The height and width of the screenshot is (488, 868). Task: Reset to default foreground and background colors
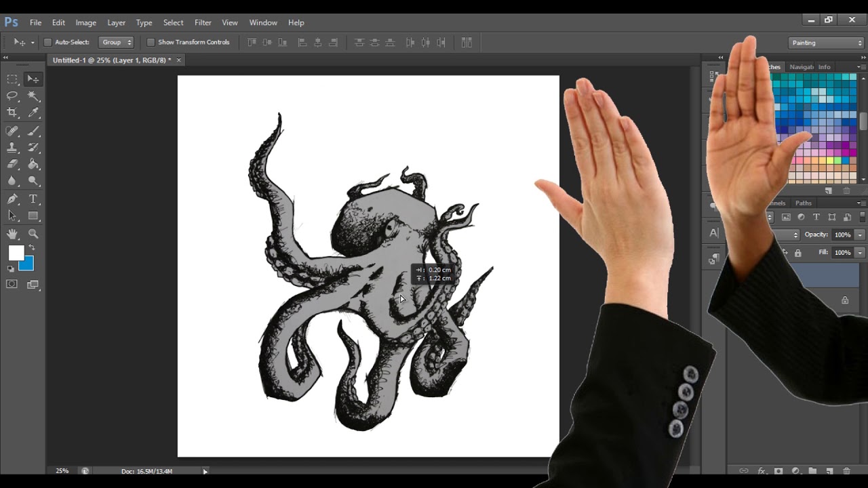(x=11, y=268)
